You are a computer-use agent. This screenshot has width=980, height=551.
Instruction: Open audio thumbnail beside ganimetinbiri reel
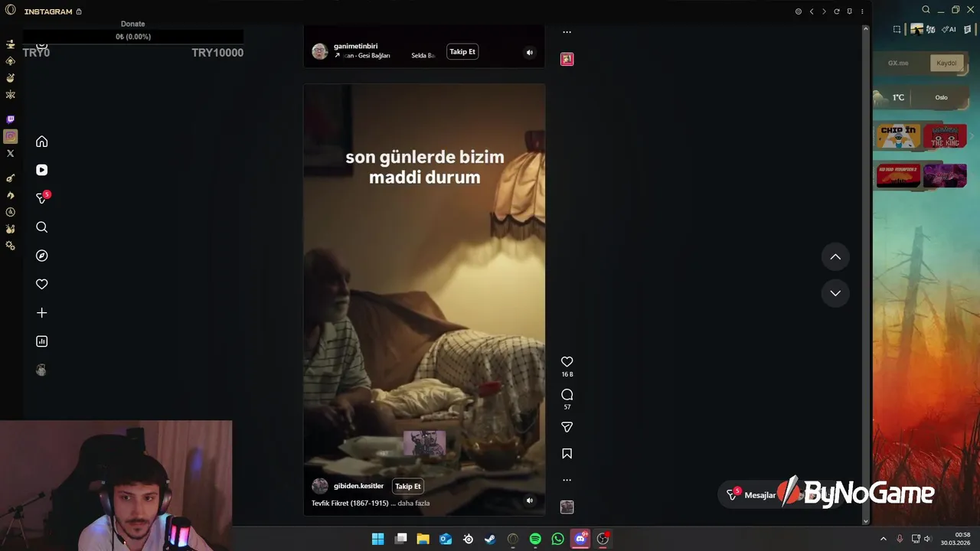567,59
